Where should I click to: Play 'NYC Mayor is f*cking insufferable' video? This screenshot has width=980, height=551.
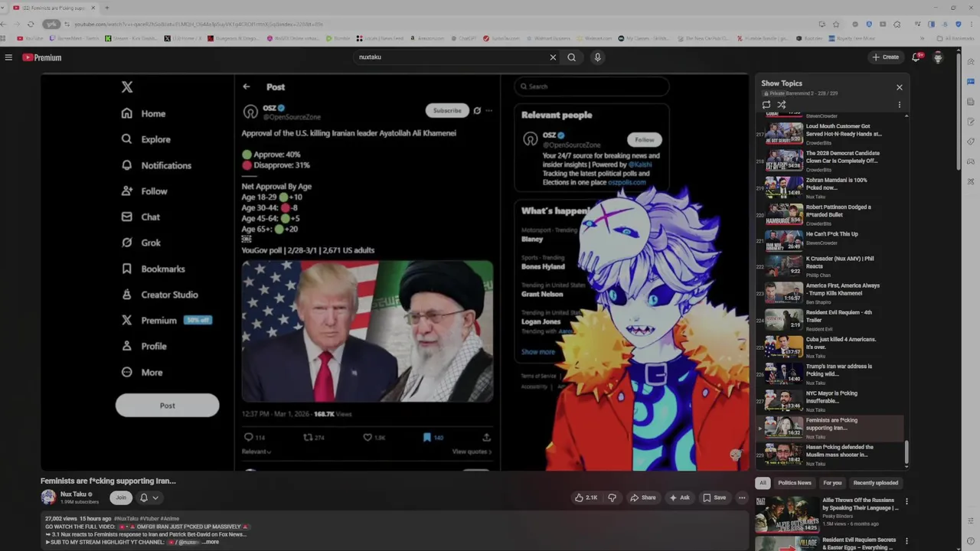(831, 400)
